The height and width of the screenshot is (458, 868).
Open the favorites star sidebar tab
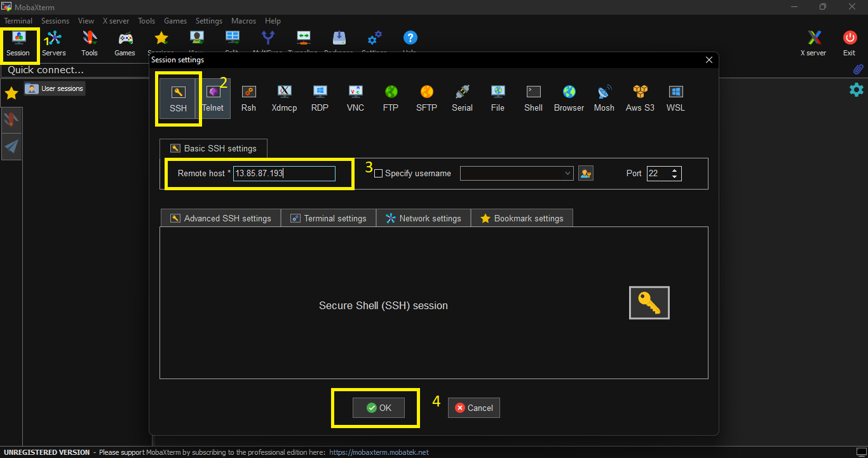pyautogui.click(x=11, y=94)
